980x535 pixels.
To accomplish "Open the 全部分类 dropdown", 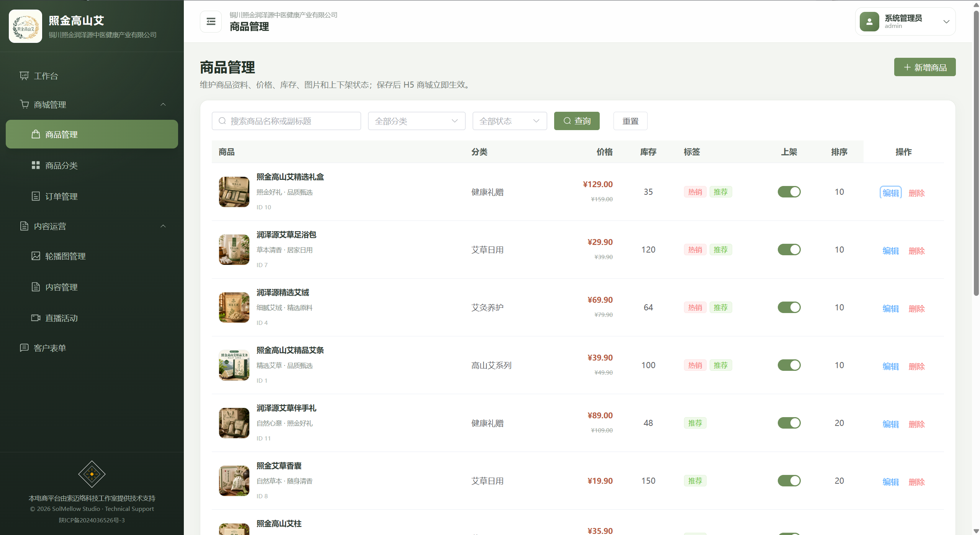I will click(417, 121).
